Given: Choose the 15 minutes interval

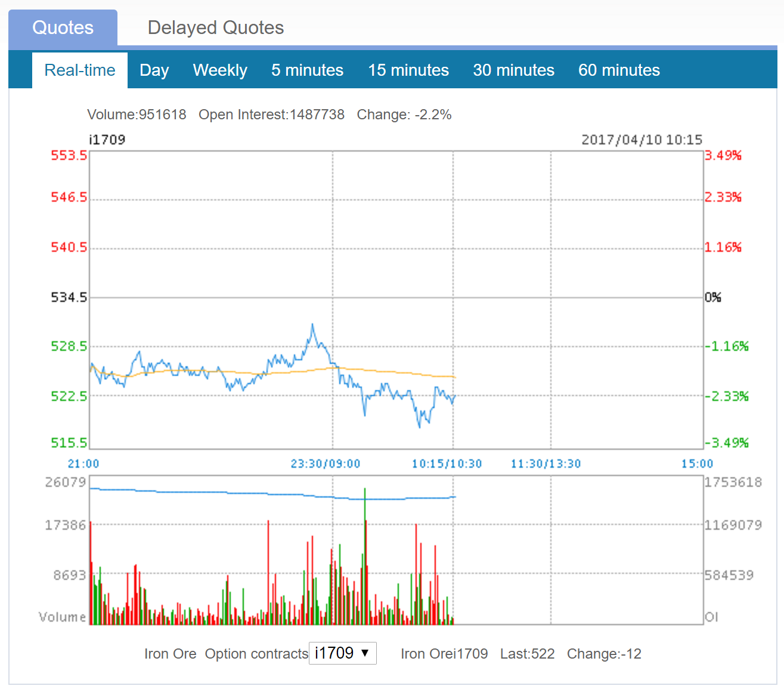Looking at the screenshot, I should 408,70.
